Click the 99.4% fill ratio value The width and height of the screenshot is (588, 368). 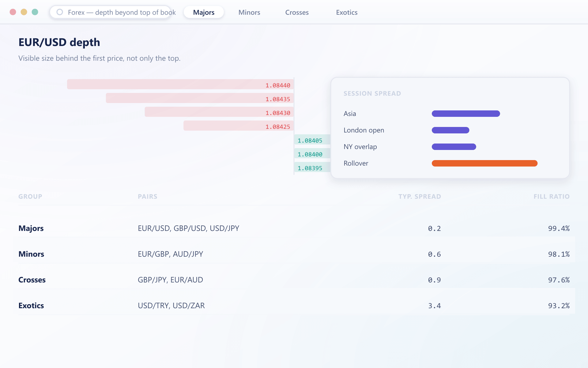coord(559,228)
